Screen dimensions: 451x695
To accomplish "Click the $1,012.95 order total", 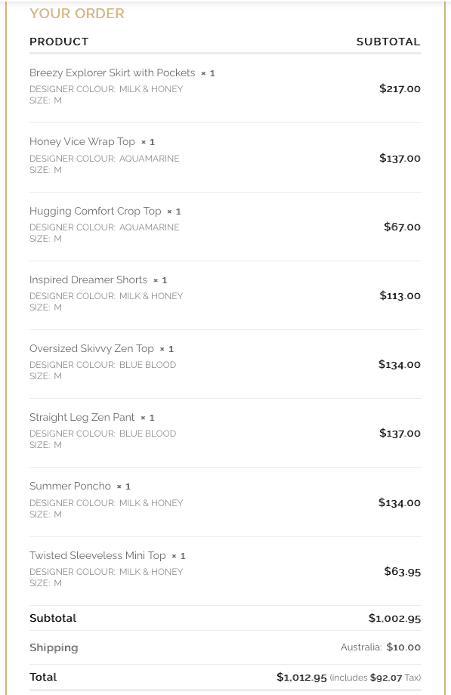I will point(301,677).
